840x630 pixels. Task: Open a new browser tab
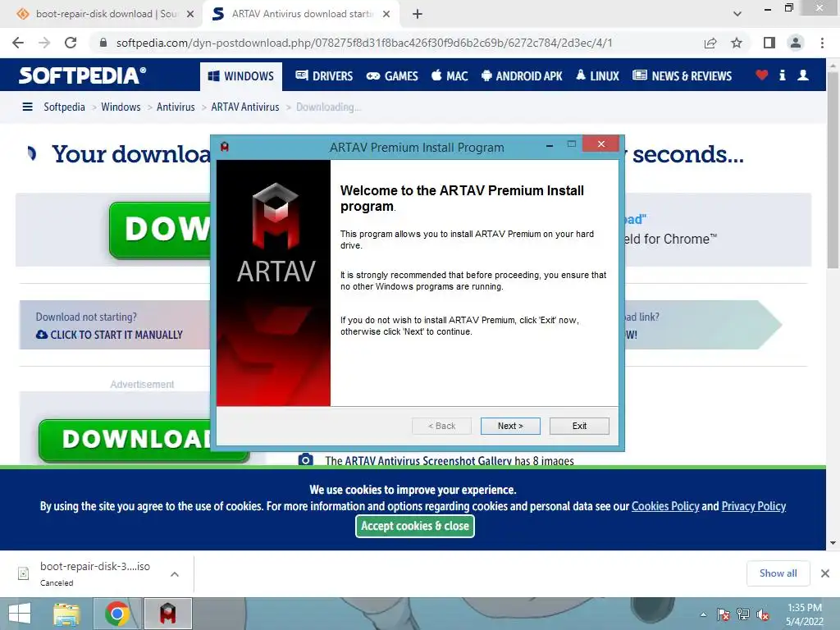418,15
